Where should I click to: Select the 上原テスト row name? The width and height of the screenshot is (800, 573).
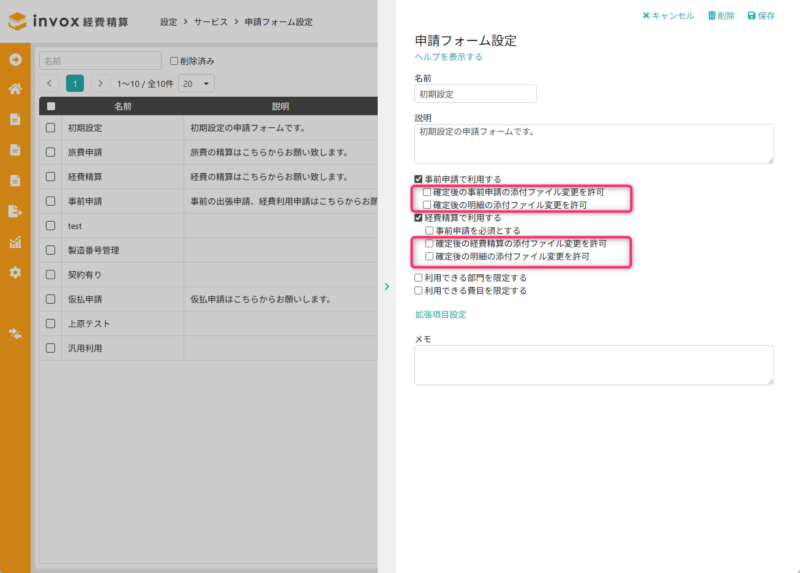click(89, 324)
